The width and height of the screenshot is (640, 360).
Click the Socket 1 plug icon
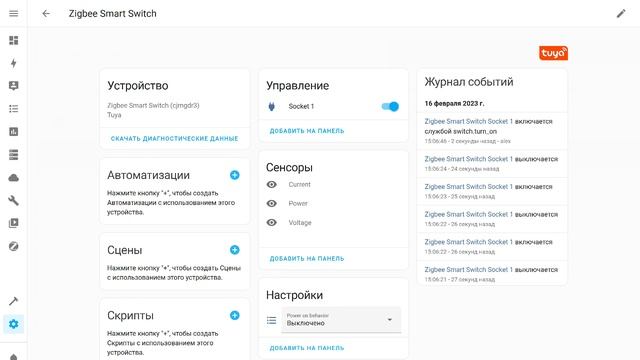pyautogui.click(x=271, y=107)
